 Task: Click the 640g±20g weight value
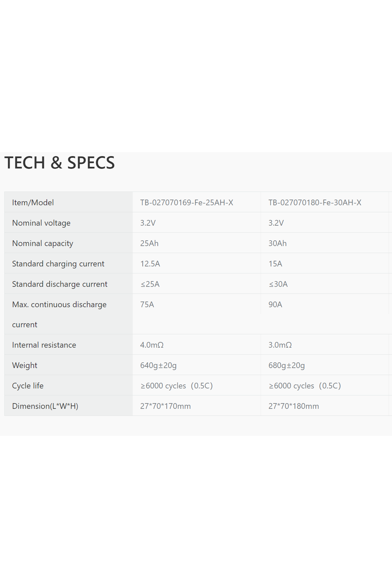pyautogui.click(x=158, y=365)
